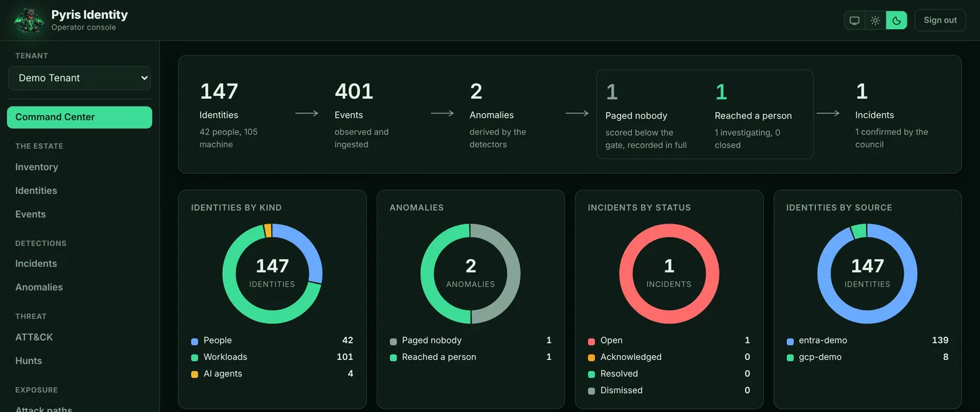Open ATT&CK under Threat
Viewport: 980px width, 412px height.
pos(34,337)
